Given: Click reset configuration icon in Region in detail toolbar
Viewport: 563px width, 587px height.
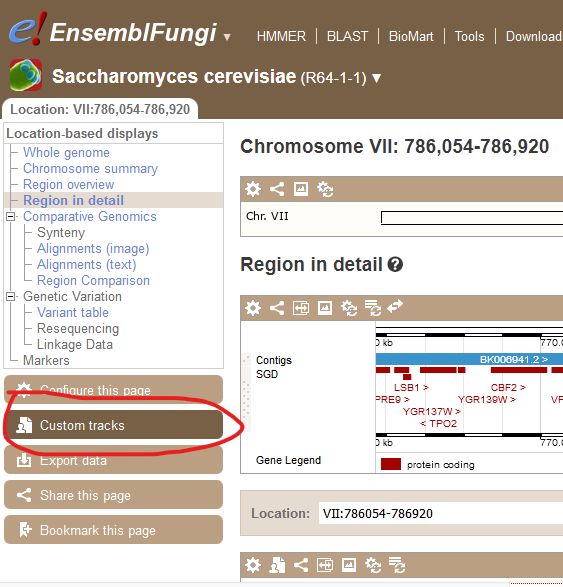Looking at the screenshot, I should click(x=349, y=308).
